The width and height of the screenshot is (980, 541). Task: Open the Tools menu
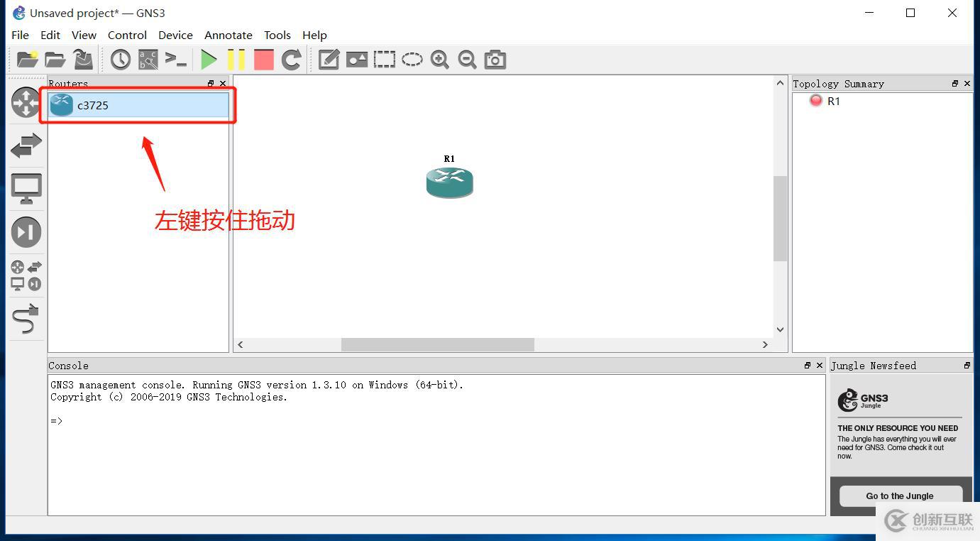click(277, 35)
